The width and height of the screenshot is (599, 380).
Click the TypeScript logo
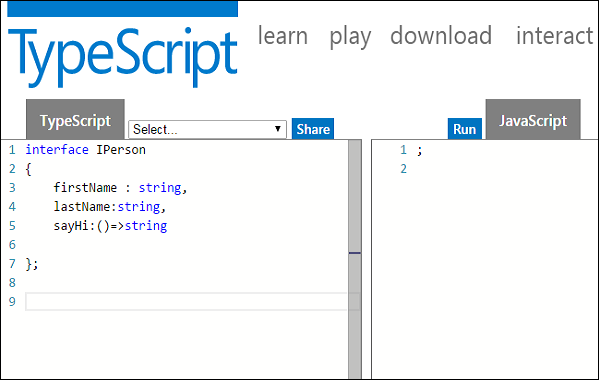(x=123, y=57)
